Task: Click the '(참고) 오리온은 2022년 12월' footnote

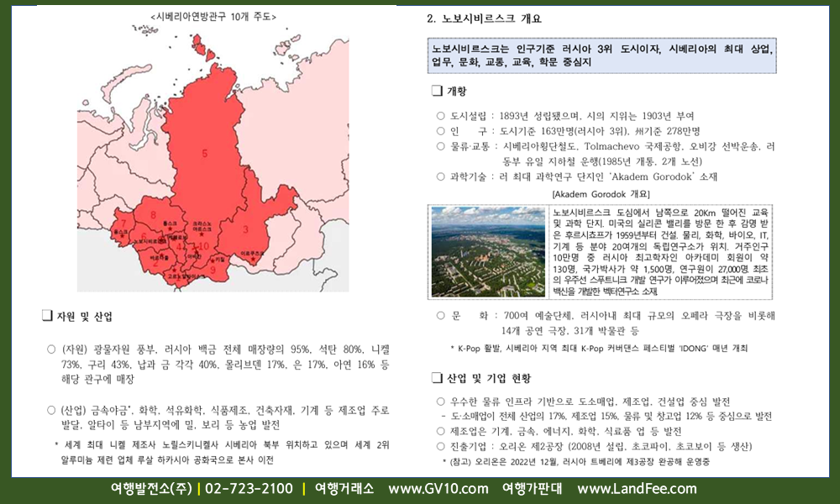Action: tap(576, 461)
